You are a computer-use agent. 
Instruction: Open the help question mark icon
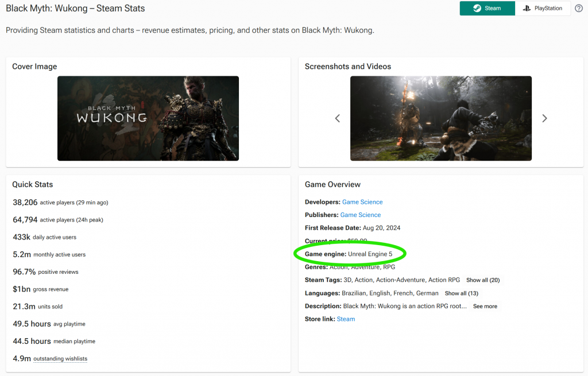579,8
